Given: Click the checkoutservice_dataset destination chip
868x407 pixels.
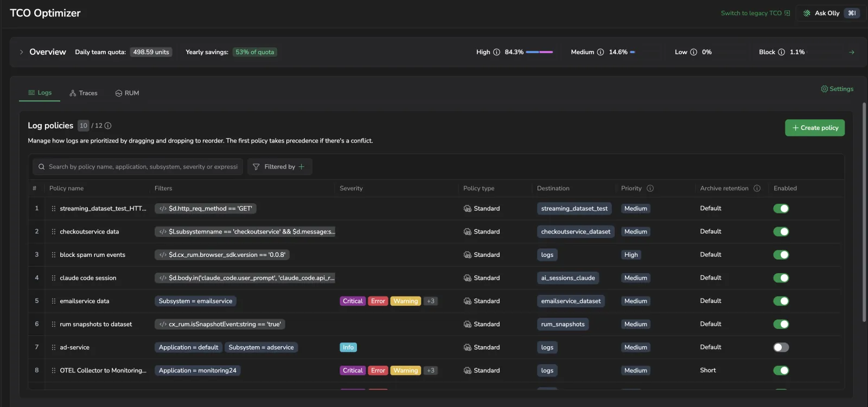Looking at the screenshot, I should 576,232.
